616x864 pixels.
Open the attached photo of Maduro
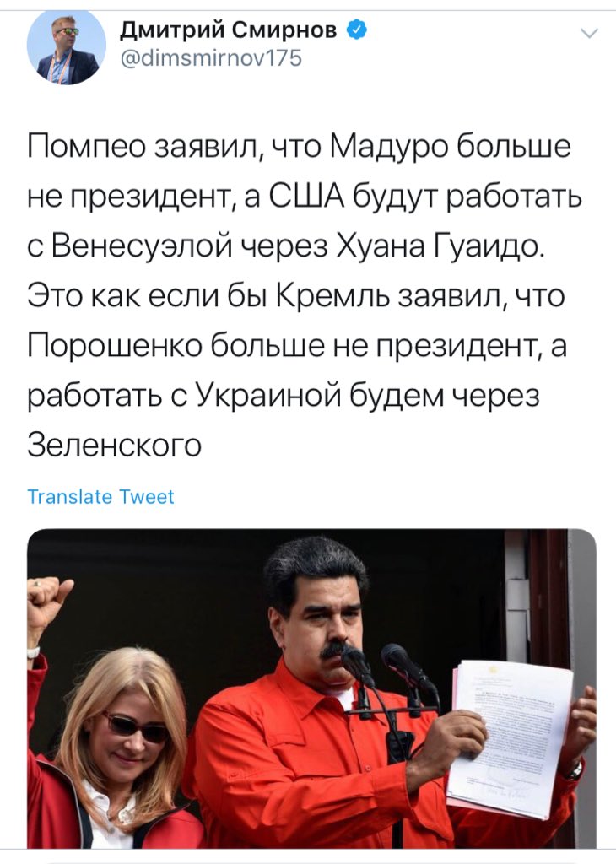click(x=311, y=688)
